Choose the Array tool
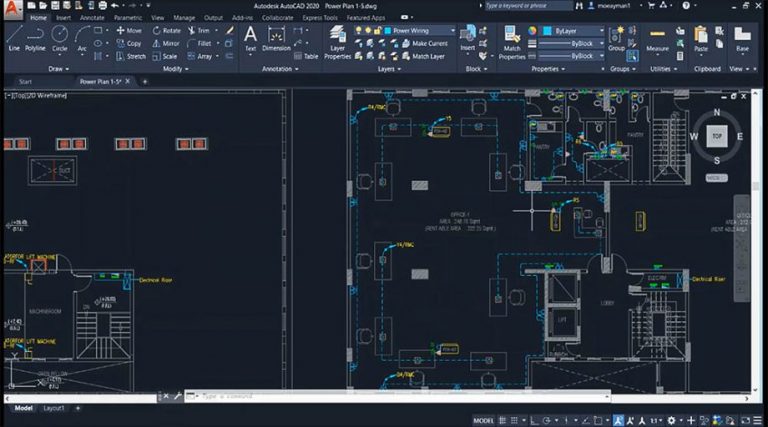 [200, 56]
